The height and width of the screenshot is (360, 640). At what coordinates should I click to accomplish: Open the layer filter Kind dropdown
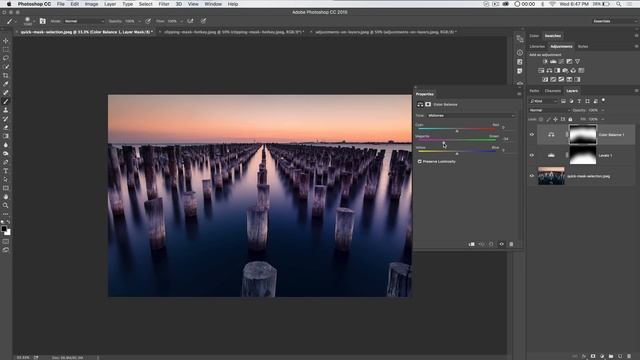(543, 101)
